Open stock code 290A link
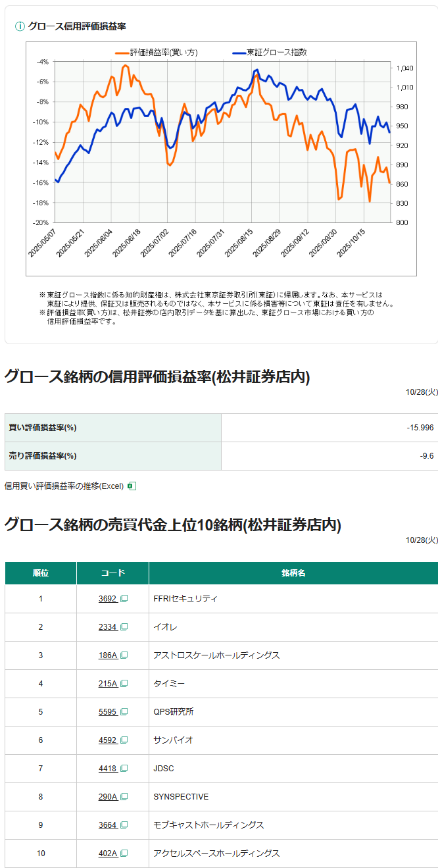 (x=108, y=797)
